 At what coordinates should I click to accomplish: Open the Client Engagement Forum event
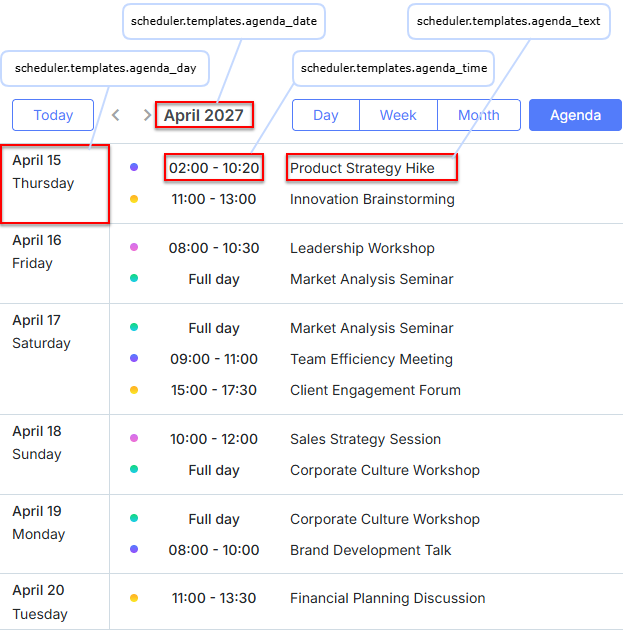(x=375, y=390)
